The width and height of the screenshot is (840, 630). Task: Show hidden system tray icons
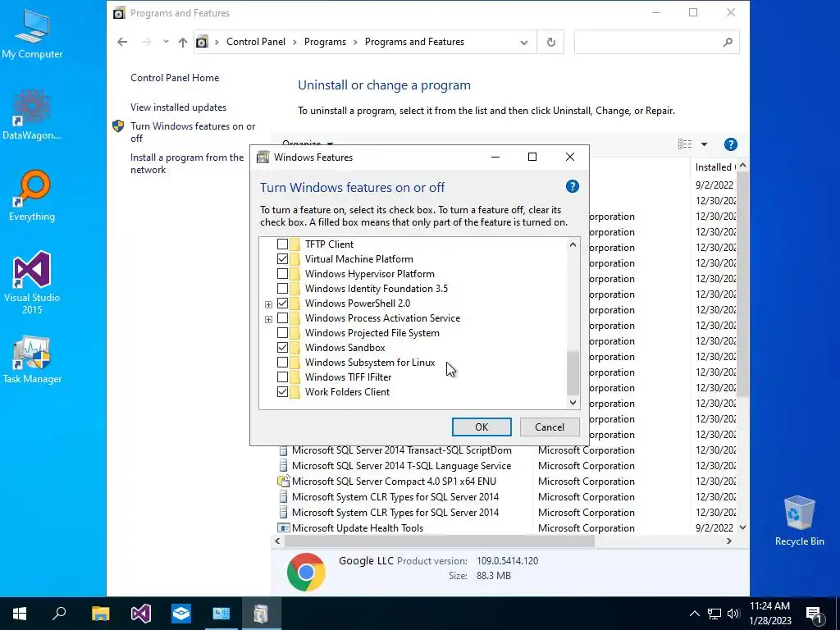click(x=694, y=614)
